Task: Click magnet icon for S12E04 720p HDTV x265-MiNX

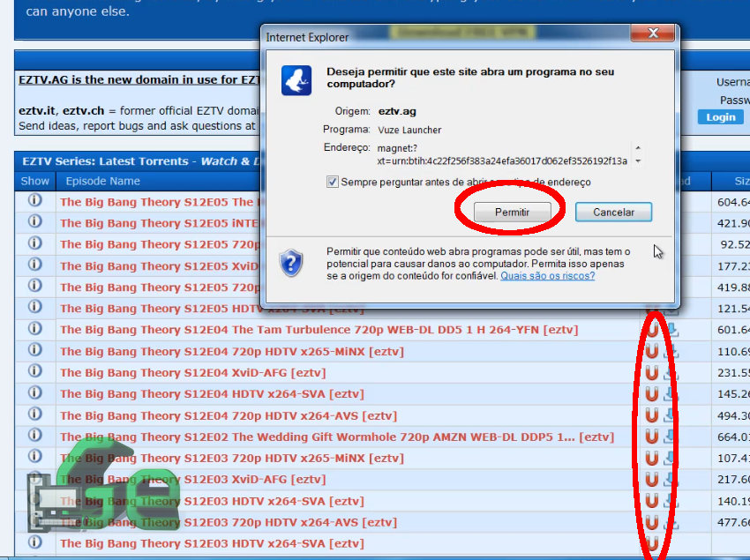Action: tap(652, 351)
